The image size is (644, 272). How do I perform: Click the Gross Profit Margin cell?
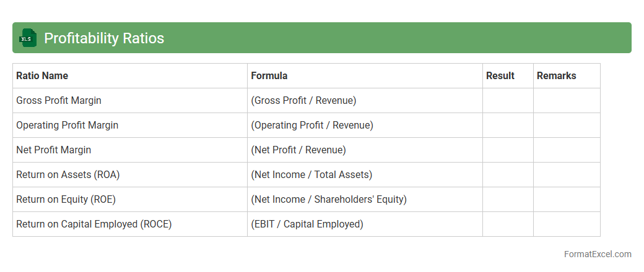coord(59,101)
